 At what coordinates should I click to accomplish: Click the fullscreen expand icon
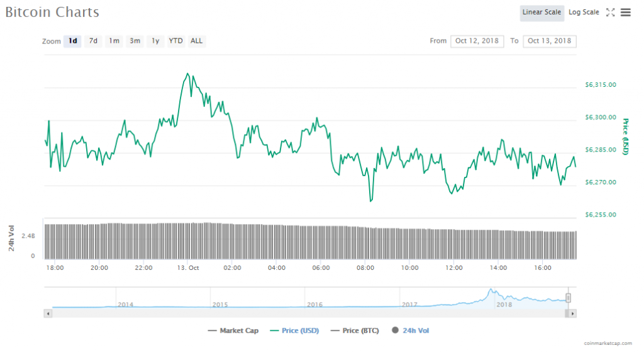(x=610, y=12)
